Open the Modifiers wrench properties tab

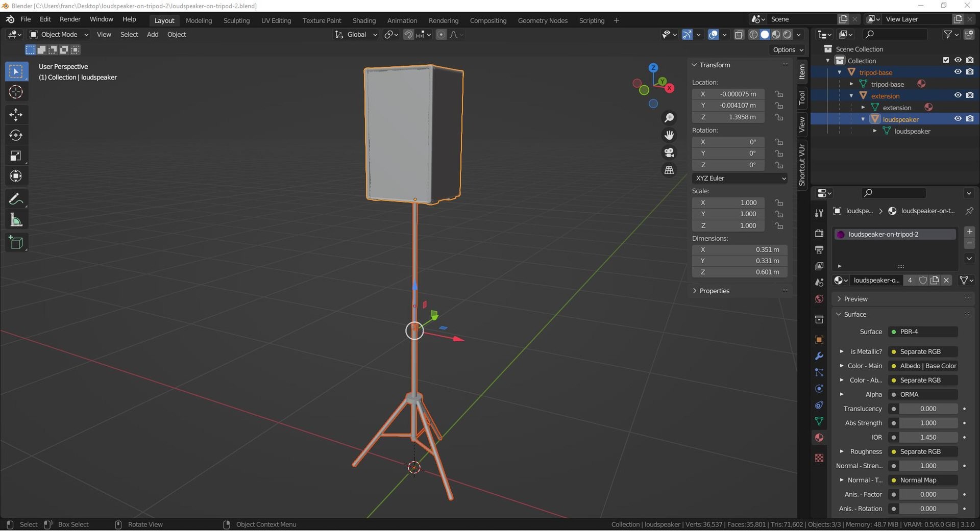[819, 356]
